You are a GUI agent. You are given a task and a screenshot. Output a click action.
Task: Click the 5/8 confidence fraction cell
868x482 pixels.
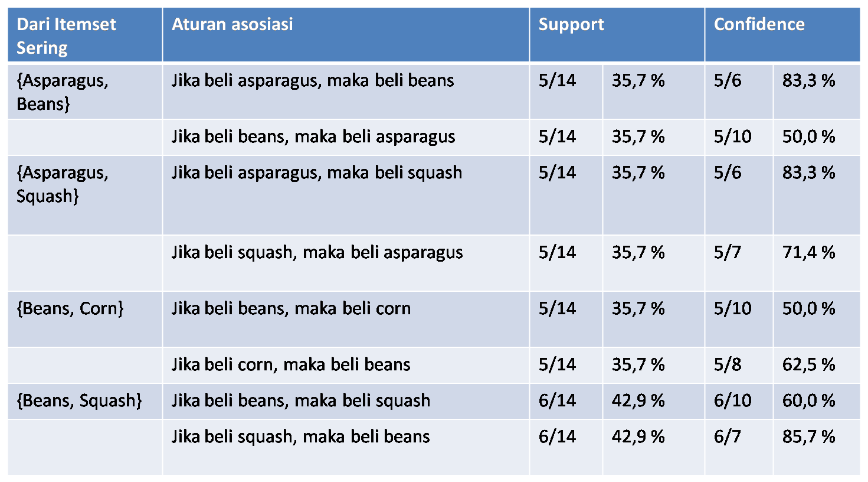tap(739, 366)
